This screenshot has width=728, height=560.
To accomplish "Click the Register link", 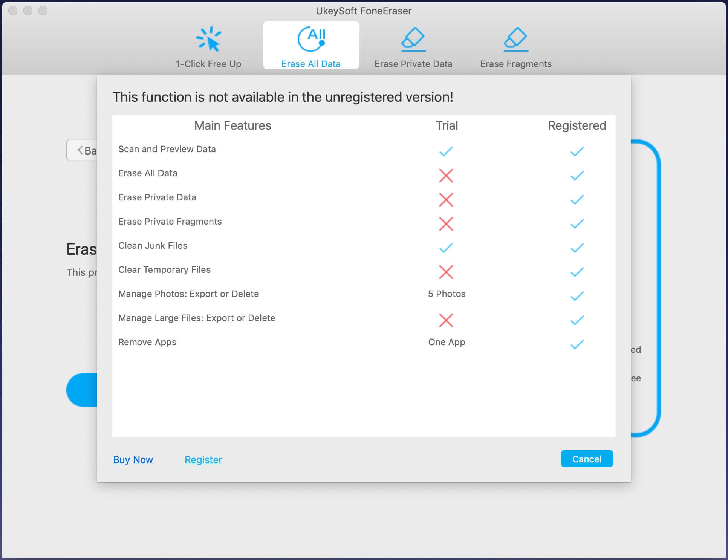I will click(x=203, y=459).
